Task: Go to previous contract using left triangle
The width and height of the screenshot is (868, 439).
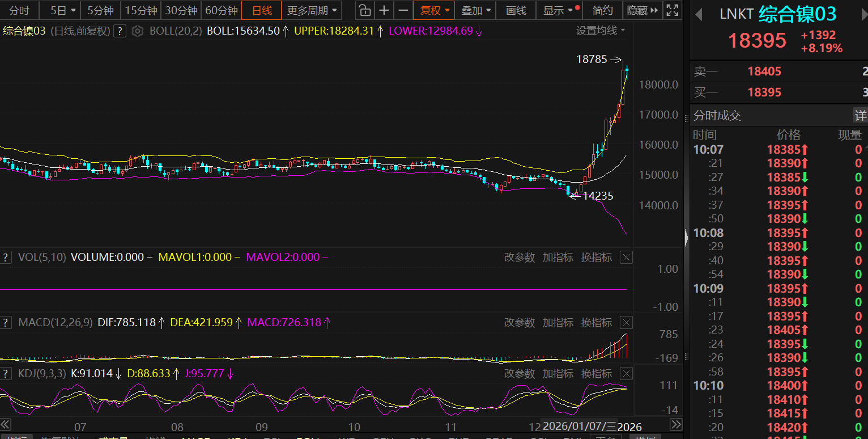Action: [x=699, y=14]
